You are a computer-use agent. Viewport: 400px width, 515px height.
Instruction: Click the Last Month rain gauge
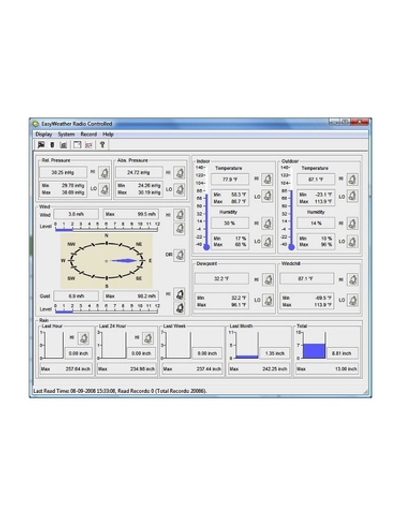247,345
